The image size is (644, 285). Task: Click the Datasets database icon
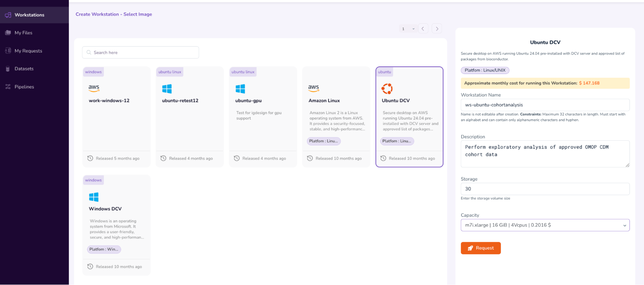point(8,69)
